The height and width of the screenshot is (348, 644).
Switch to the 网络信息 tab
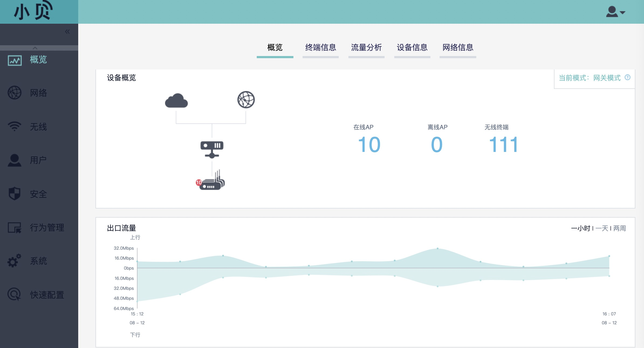458,48
